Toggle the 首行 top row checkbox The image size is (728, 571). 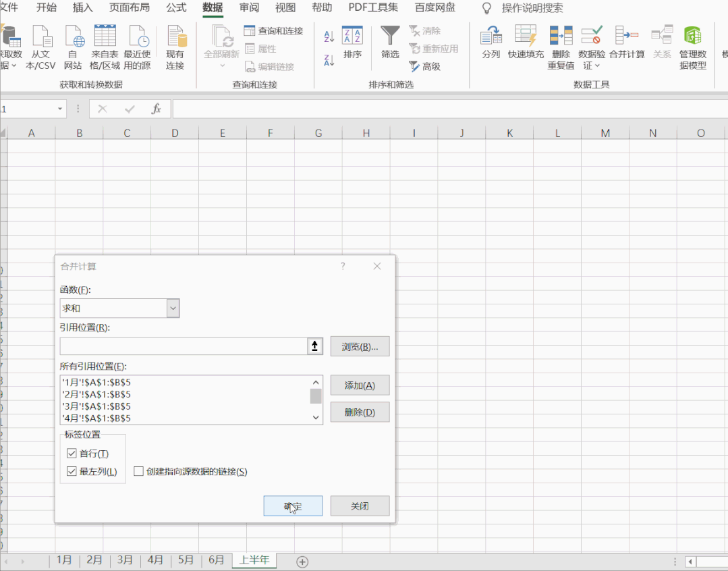(x=72, y=453)
